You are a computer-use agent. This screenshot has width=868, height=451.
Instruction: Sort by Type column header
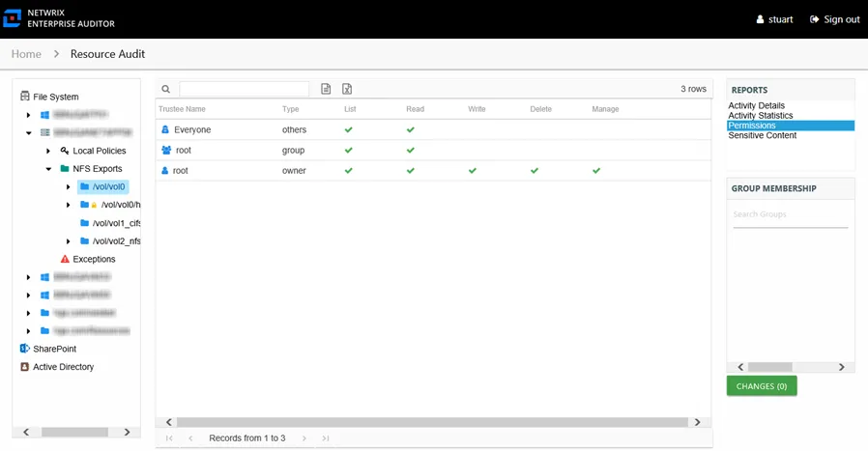pos(290,109)
